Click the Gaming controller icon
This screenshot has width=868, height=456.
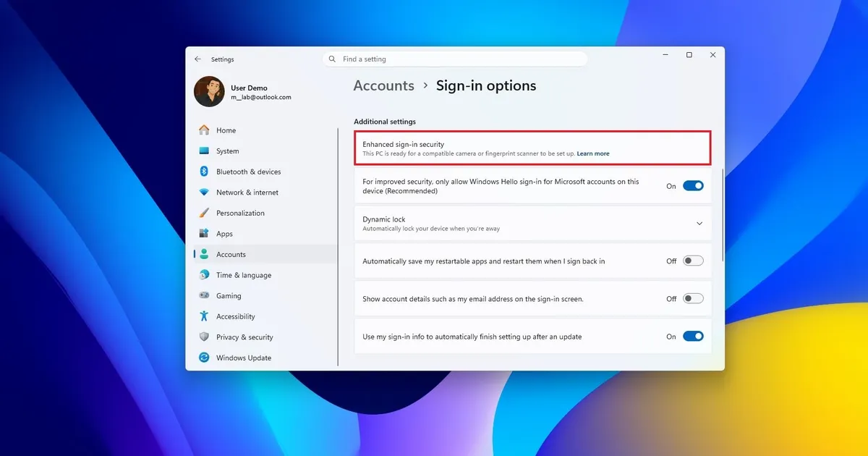point(204,295)
